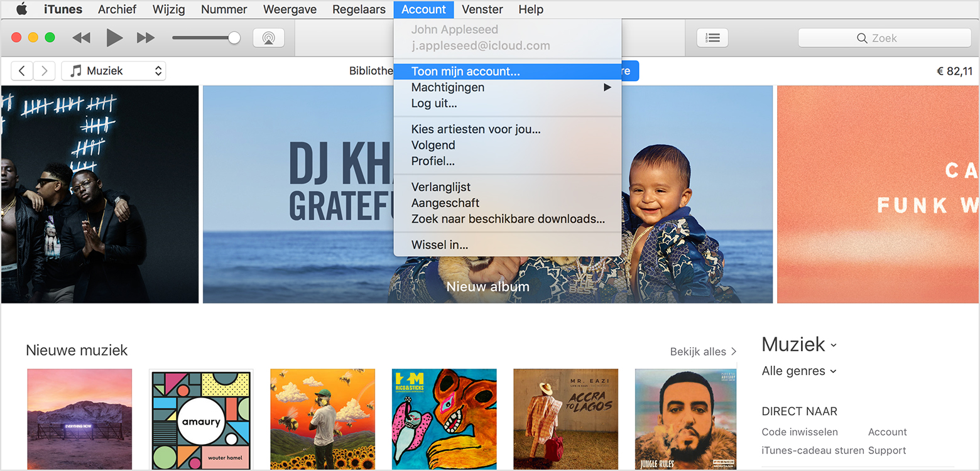The width and height of the screenshot is (980, 471).
Task: Open the Wijzig menu
Action: [x=168, y=9]
